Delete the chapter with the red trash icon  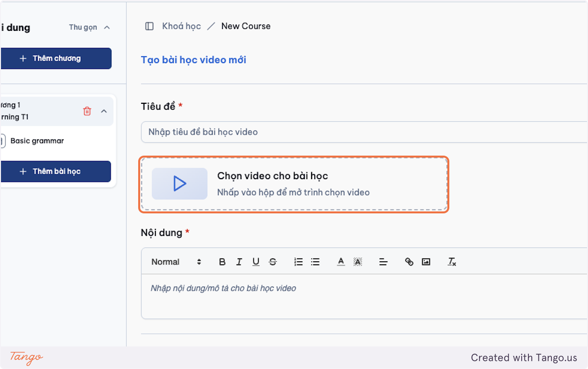coord(87,111)
